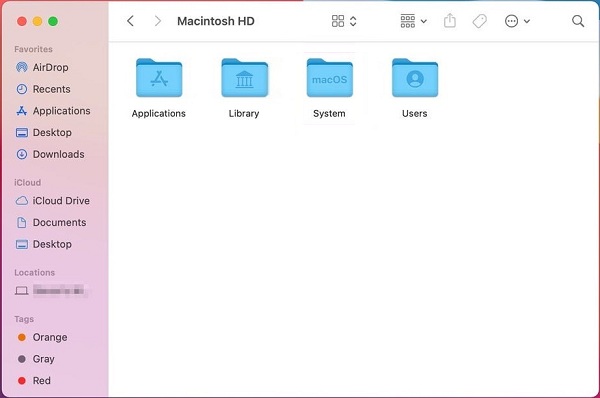Viewport: 600px width, 398px height.
Task: Click the AirDrop sidebar icon
Action: pyautogui.click(x=22, y=67)
